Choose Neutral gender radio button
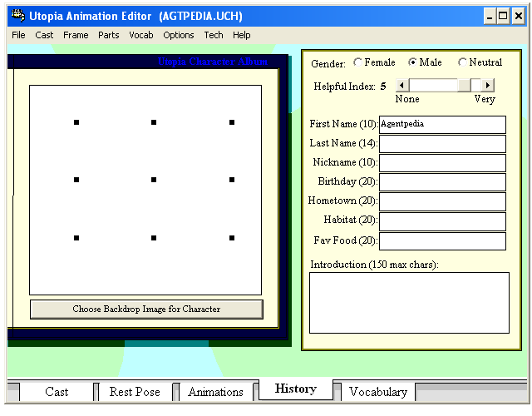Screen dimensions: 532x416 463,62
